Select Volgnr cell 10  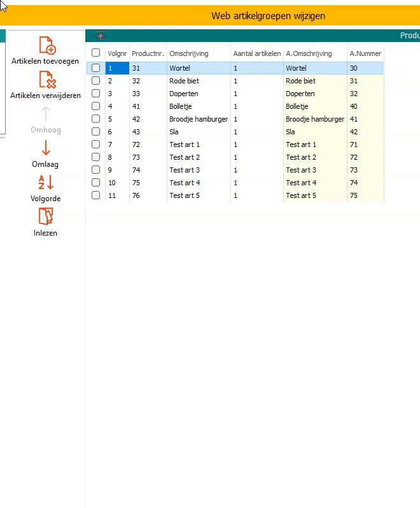pyautogui.click(x=117, y=183)
